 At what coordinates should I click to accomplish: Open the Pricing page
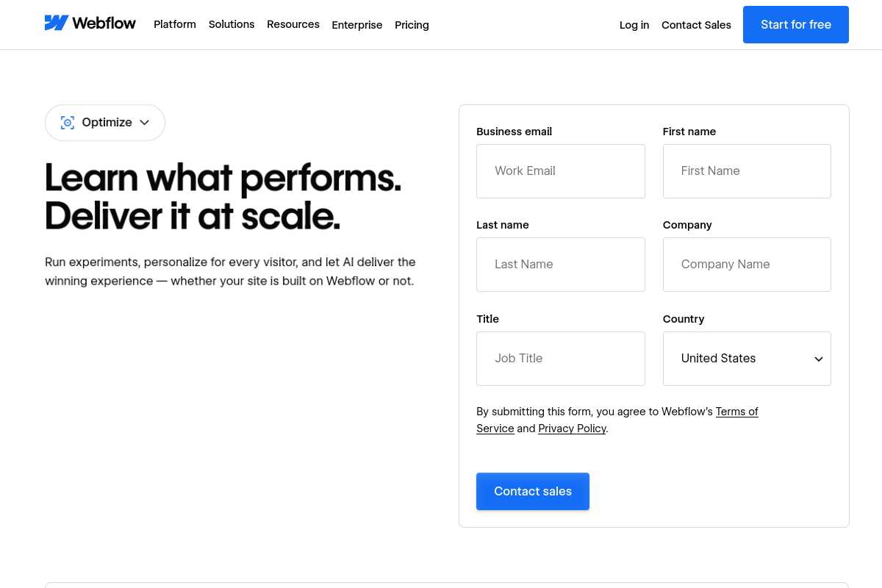412,25
